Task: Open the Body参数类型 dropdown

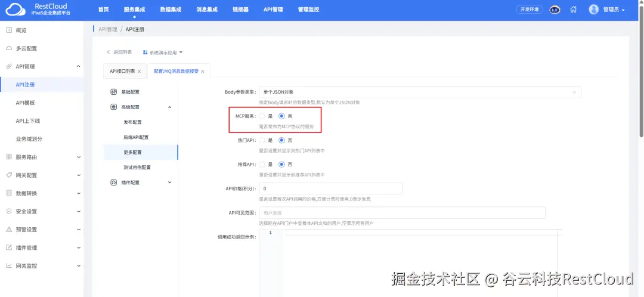Action: (420, 92)
